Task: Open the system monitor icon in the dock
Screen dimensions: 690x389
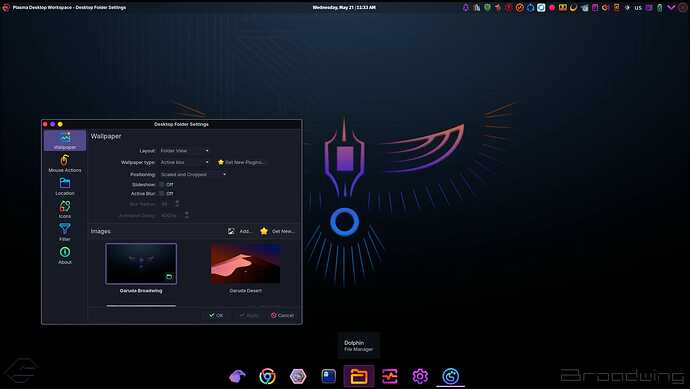Action: pos(389,376)
